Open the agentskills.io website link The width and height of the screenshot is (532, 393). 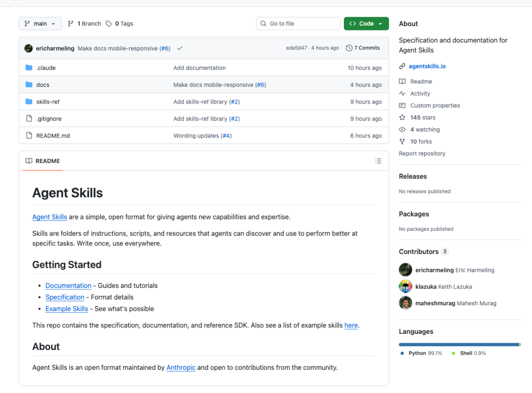tap(427, 66)
